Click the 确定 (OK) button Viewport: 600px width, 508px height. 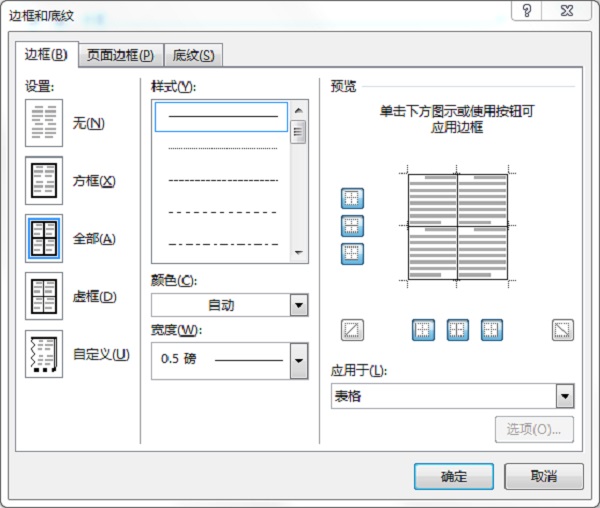pyautogui.click(x=453, y=476)
